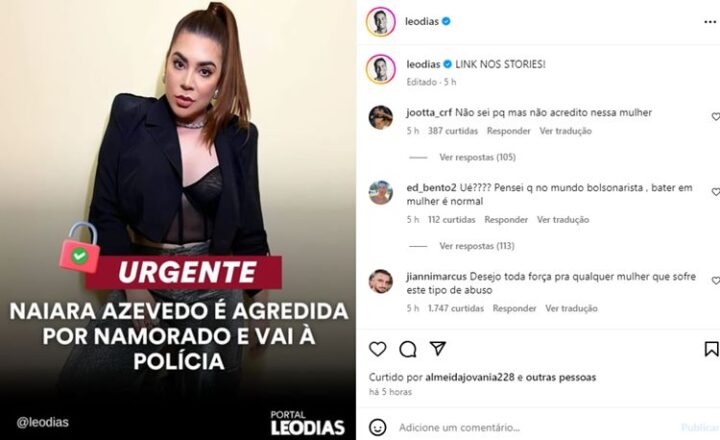
Task: Reply to jootta_crf's comment
Action: click(x=508, y=131)
